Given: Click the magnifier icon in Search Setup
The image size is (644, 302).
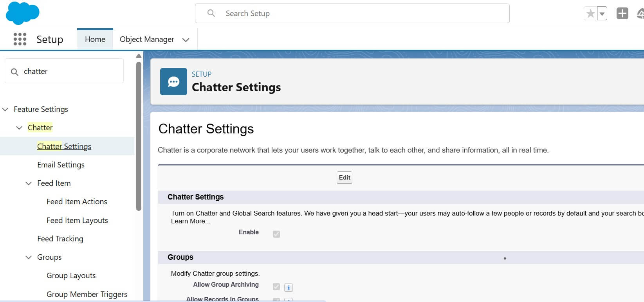Looking at the screenshot, I should point(211,13).
